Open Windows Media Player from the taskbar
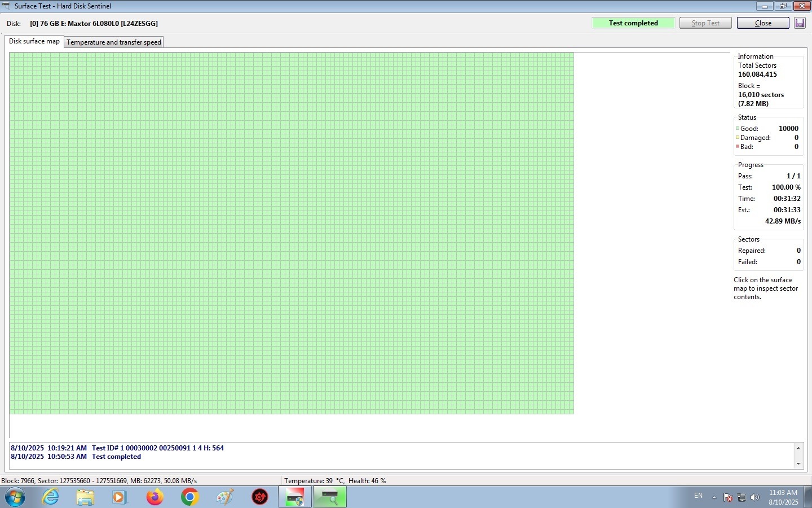 (x=120, y=497)
